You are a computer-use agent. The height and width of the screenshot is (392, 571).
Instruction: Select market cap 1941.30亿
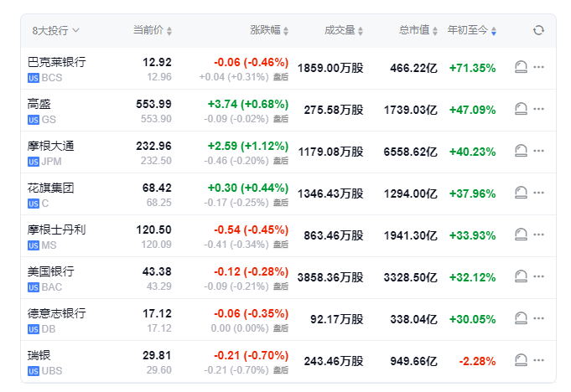[410, 235]
